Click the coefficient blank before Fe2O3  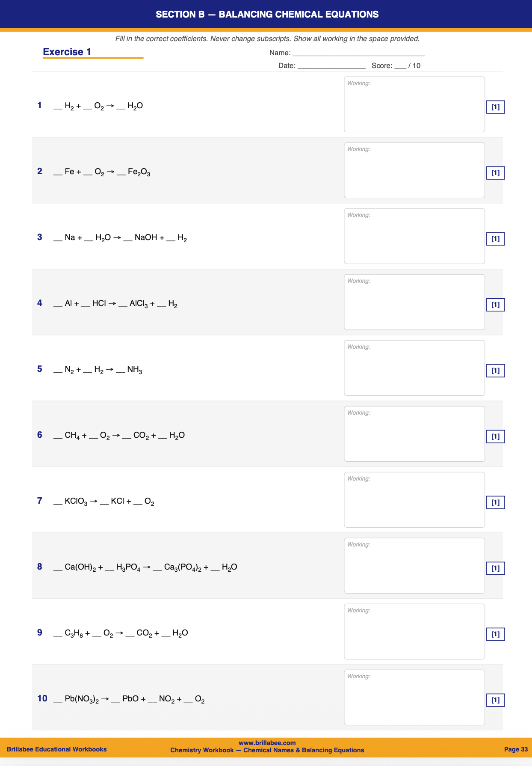coord(121,173)
